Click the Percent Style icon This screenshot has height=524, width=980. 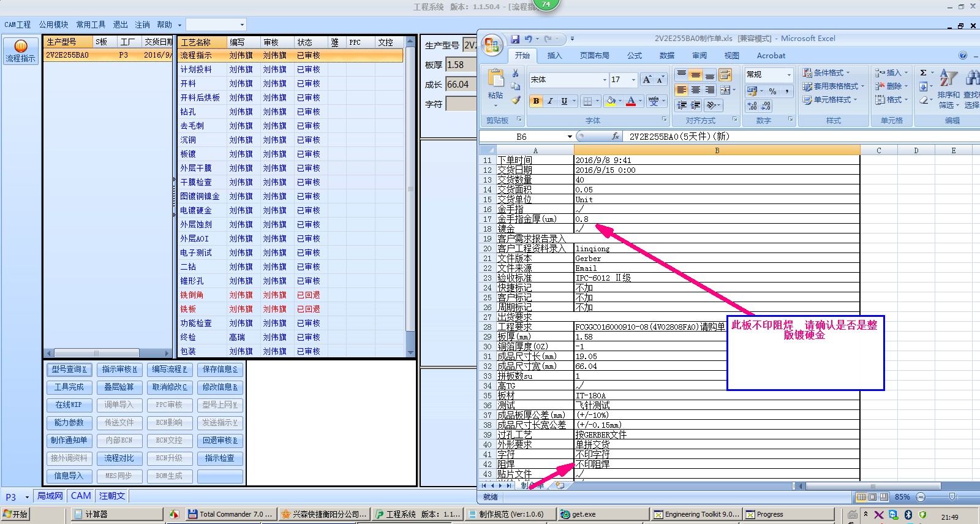click(772, 91)
